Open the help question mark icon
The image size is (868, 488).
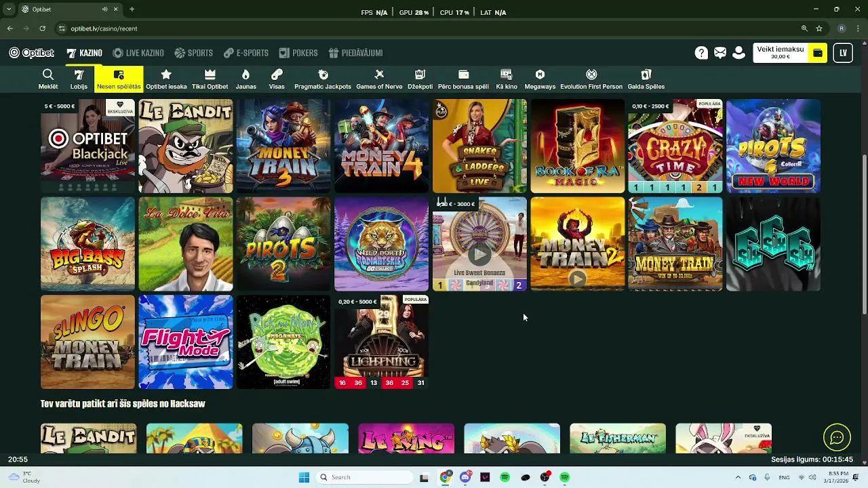coord(701,53)
